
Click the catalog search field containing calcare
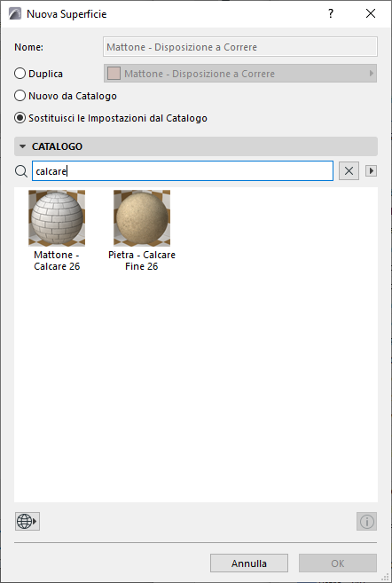point(183,171)
